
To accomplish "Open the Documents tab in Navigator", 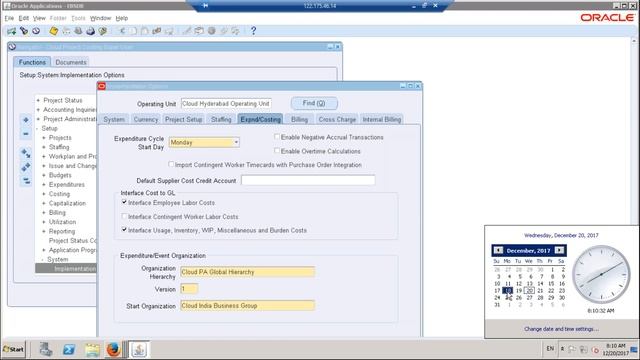I will (x=71, y=62).
